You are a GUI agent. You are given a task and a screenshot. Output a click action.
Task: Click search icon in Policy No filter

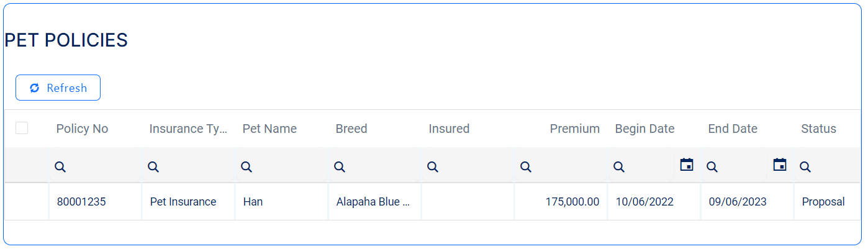coord(60,166)
